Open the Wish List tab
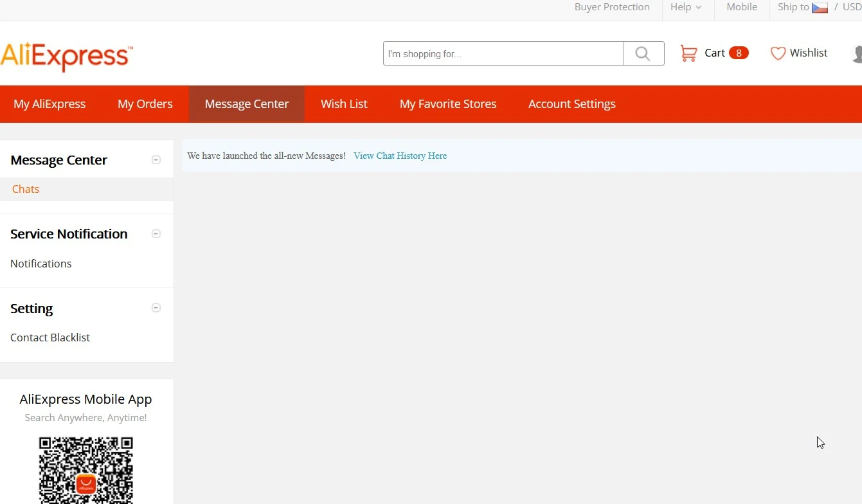This screenshot has height=504, width=862. [x=344, y=104]
